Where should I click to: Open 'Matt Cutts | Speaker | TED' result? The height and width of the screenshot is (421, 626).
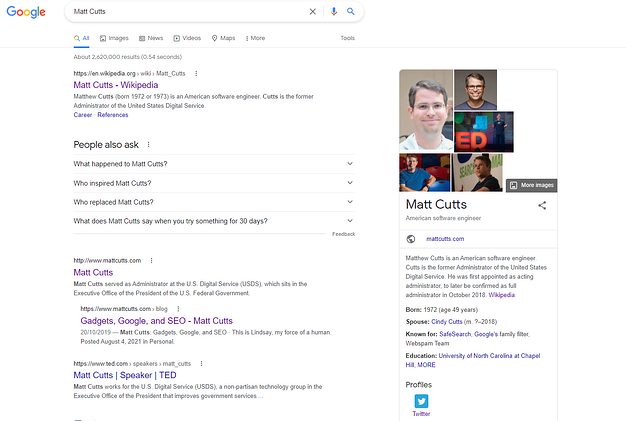coord(125,375)
